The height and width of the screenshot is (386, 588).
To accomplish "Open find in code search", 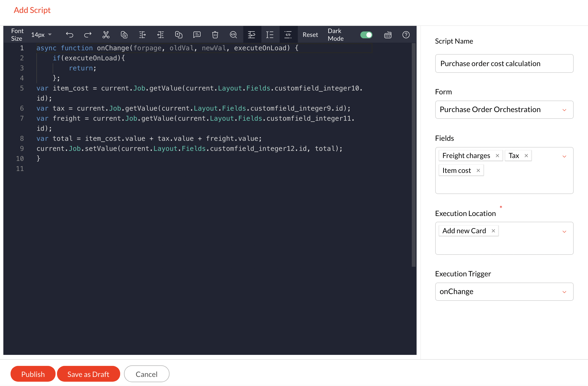I will click(x=233, y=35).
